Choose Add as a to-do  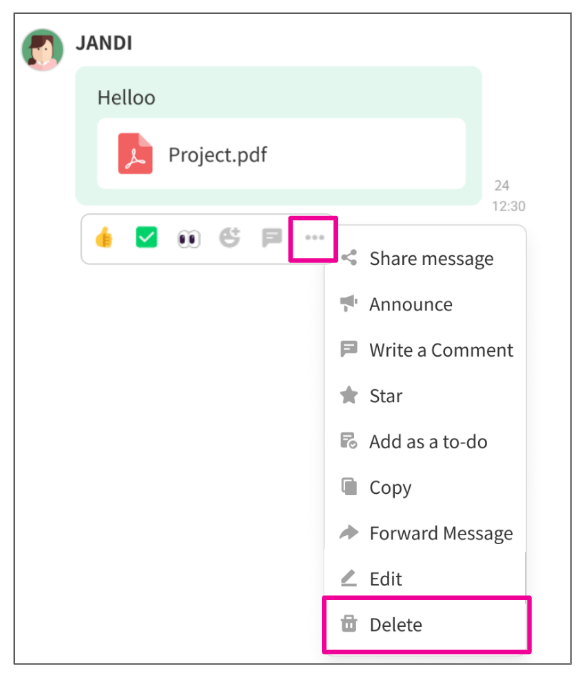point(426,441)
